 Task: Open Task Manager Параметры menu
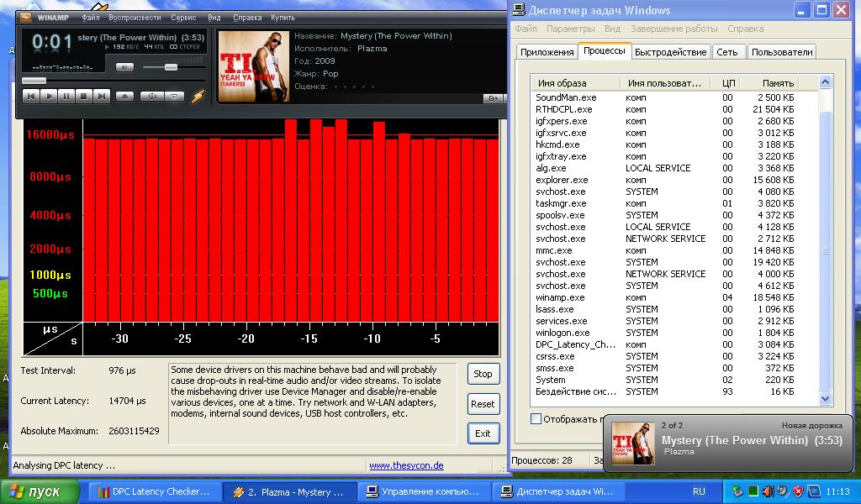571,29
